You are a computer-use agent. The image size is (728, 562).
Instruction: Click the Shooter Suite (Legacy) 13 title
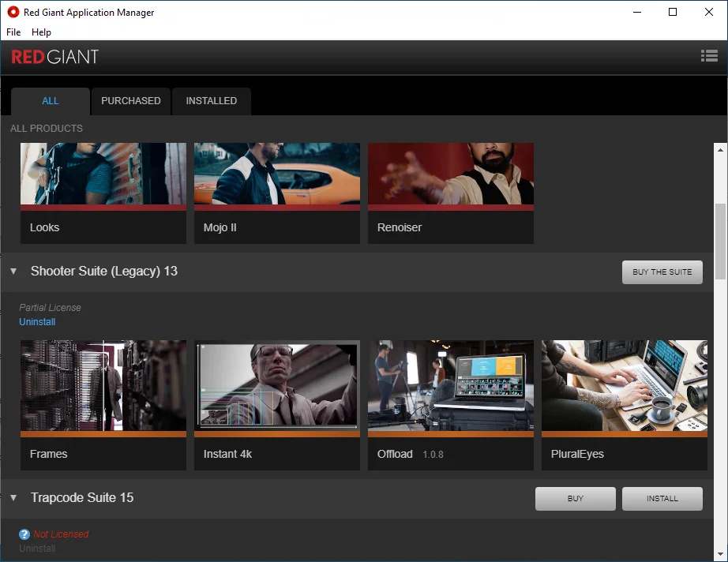tap(104, 271)
